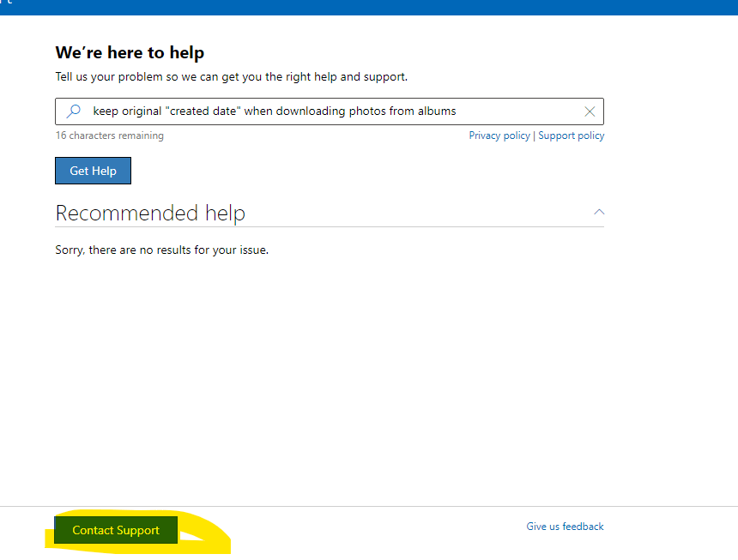Click 'Sorry, there are no results' message
Screen dimensions: 738x560
(x=162, y=250)
